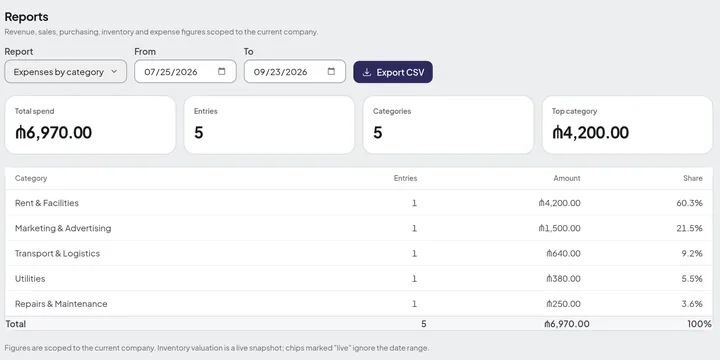The image size is (720, 360).
Task: Click the ₼4,200.00 amount in table
Action: click(559, 203)
